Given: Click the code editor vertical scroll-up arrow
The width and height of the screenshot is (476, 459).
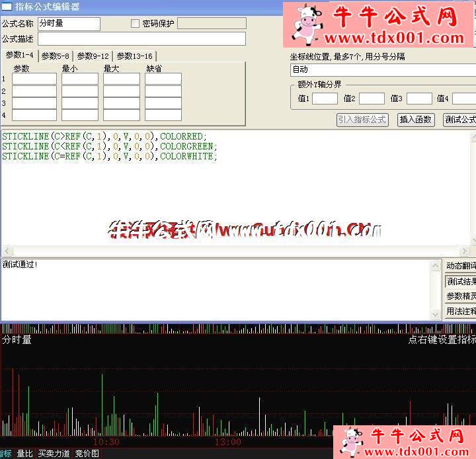Looking at the screenshot, I should coord(473,137).
